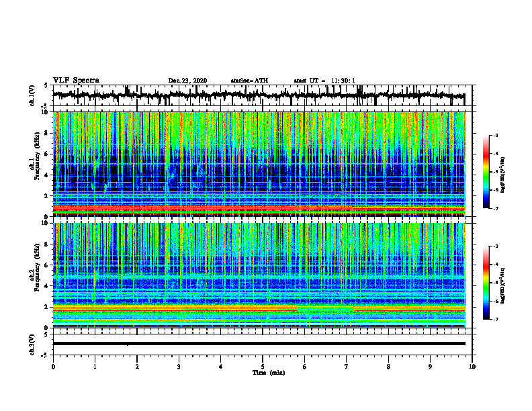Click the ch.1 spectrogram color scale bar
Screen dimensions: 532x411
(486, 172)
